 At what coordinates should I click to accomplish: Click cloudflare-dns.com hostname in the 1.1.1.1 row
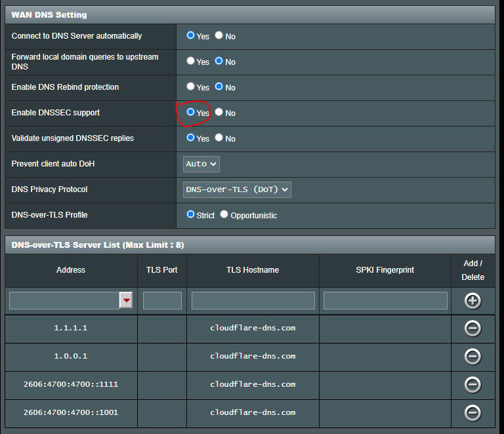253,328
